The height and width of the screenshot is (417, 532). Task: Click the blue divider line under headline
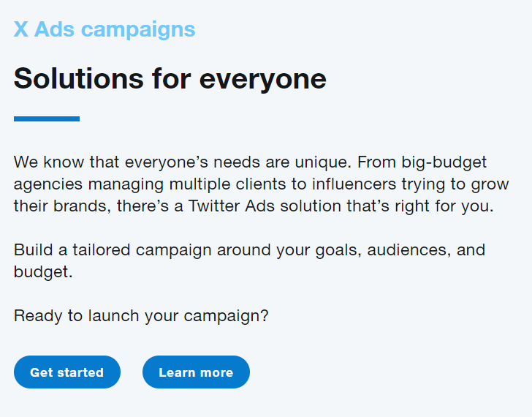pyautogui.click(x=47, y=119)
